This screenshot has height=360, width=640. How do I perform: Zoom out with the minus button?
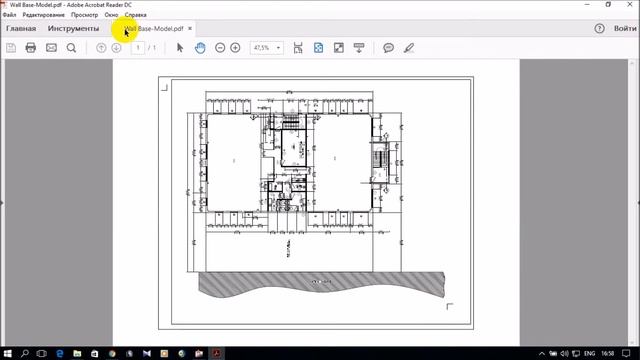tap(220, 48)
